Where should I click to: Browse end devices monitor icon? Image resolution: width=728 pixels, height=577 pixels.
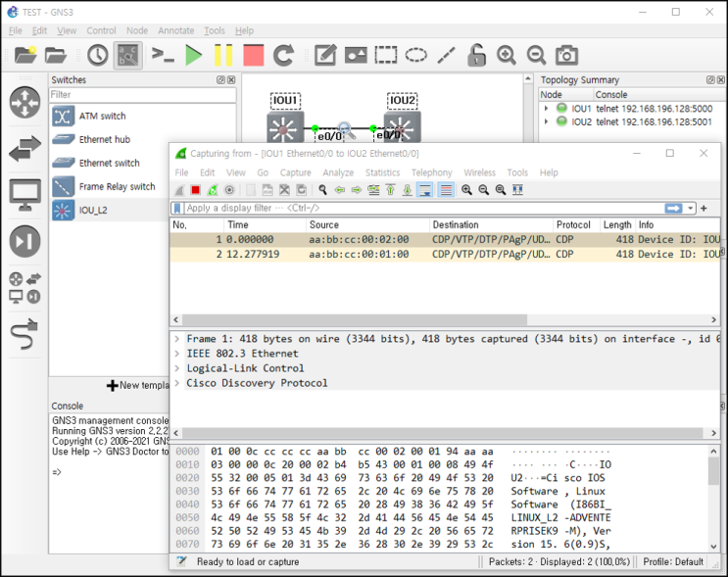tap(25, 195)
